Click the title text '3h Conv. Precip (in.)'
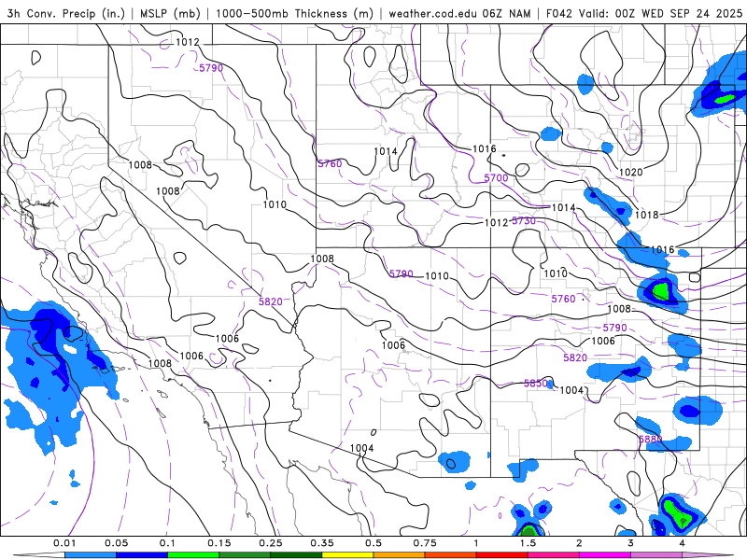The width and height of the screenshot is (747, 560). coord(65,13)
